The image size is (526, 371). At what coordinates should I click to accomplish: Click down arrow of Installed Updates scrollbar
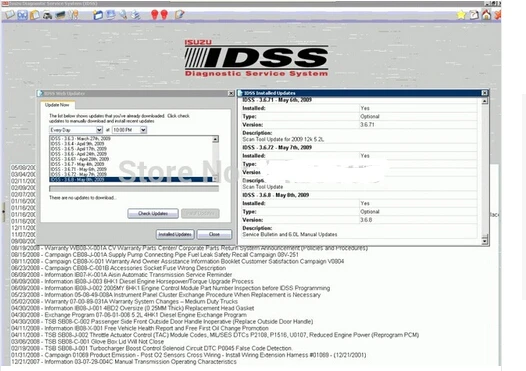(484, 240)
